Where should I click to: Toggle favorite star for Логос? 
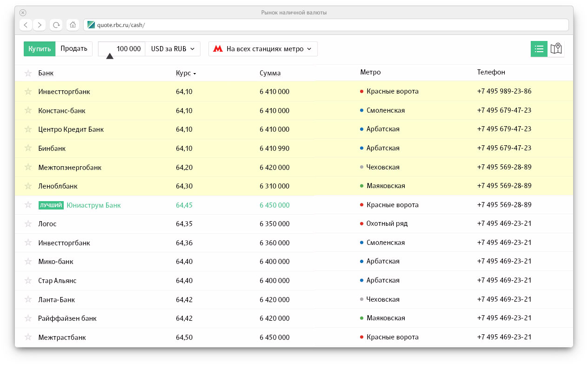pos(28,224)
